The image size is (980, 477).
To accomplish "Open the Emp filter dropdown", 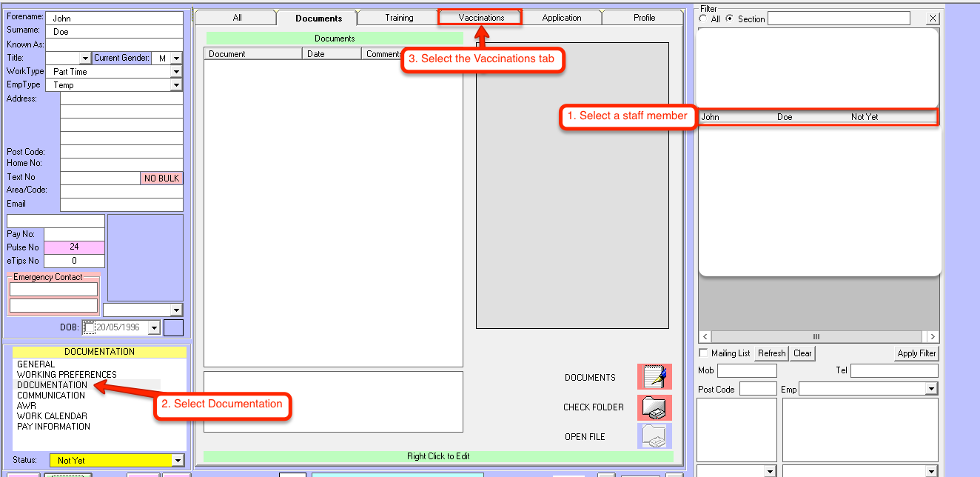I will tap(931, 389).
